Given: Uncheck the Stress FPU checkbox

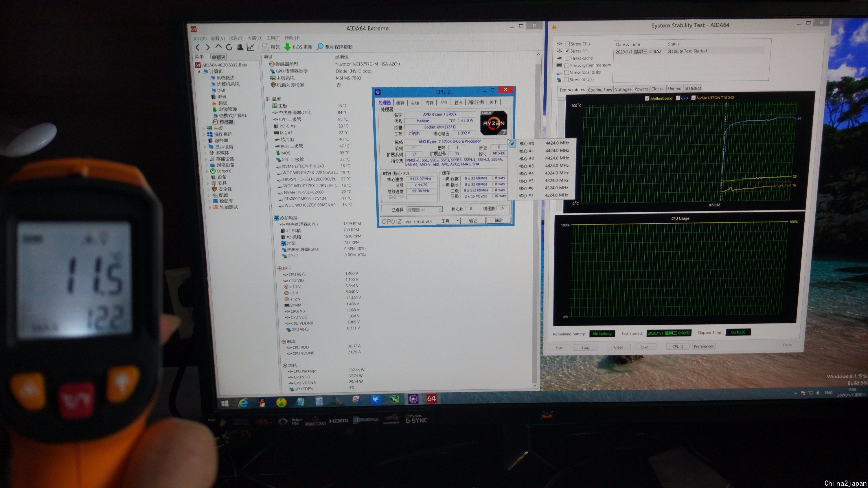Looking at the screenshot, I should [567, 51].
